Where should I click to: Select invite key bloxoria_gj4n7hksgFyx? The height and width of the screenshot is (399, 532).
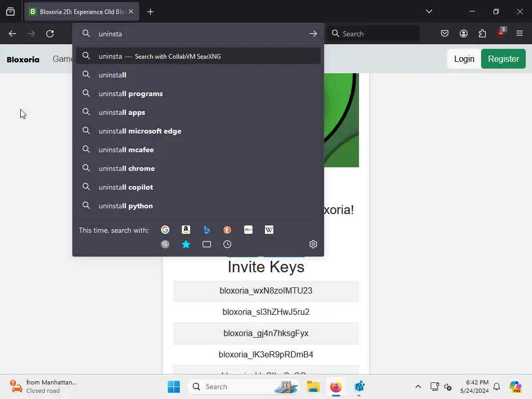[266, 333]
